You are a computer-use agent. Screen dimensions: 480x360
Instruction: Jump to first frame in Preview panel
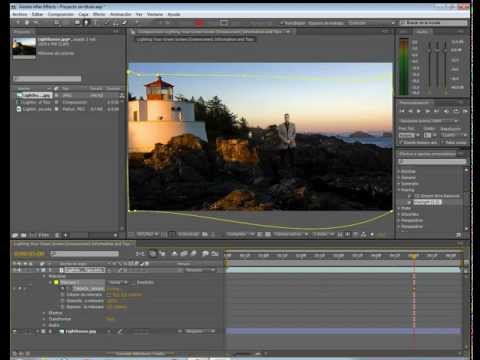click(402, 111)
